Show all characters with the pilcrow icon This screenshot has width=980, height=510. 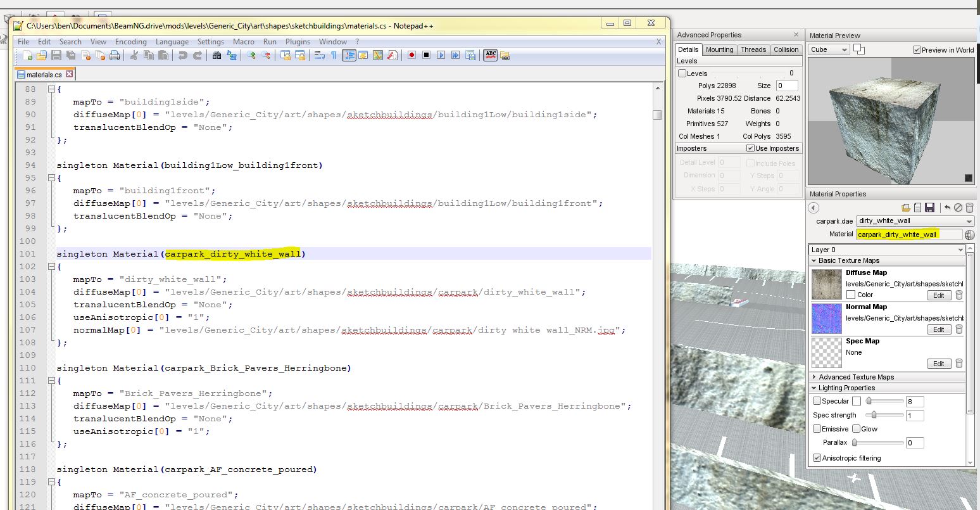tap(334, 56)
